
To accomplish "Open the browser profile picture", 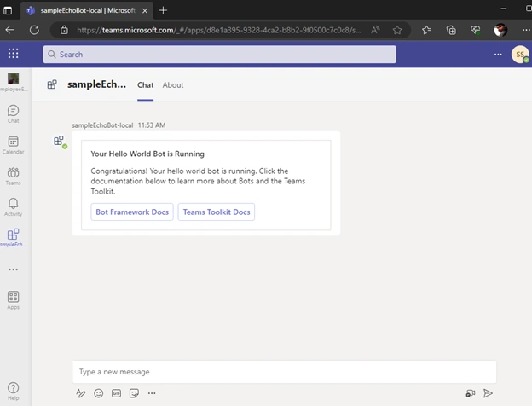I will pyautogui.click(x=500, y=30).
